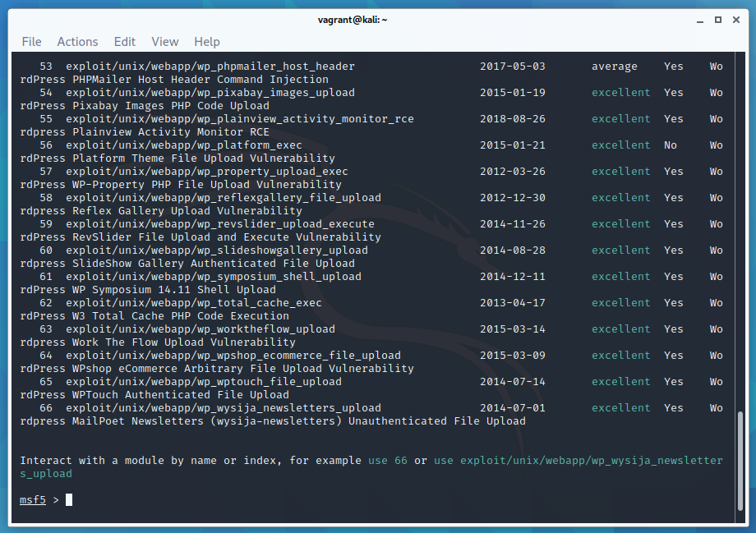Click the title bar text vagrant@kali
Image resolution: width=756 pixels, height=533 pixels.
pyautogui.click(x=353, y=19)
